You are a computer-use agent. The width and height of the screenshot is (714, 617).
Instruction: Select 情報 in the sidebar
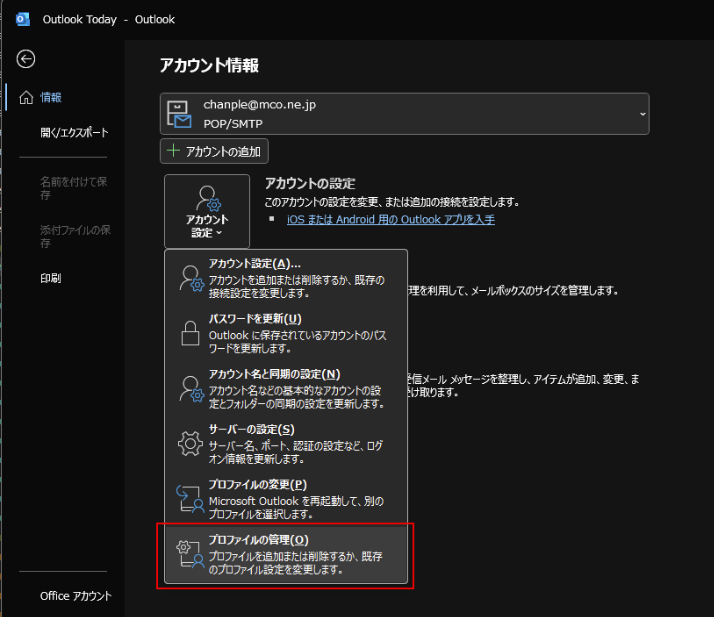tap(51, 97)
